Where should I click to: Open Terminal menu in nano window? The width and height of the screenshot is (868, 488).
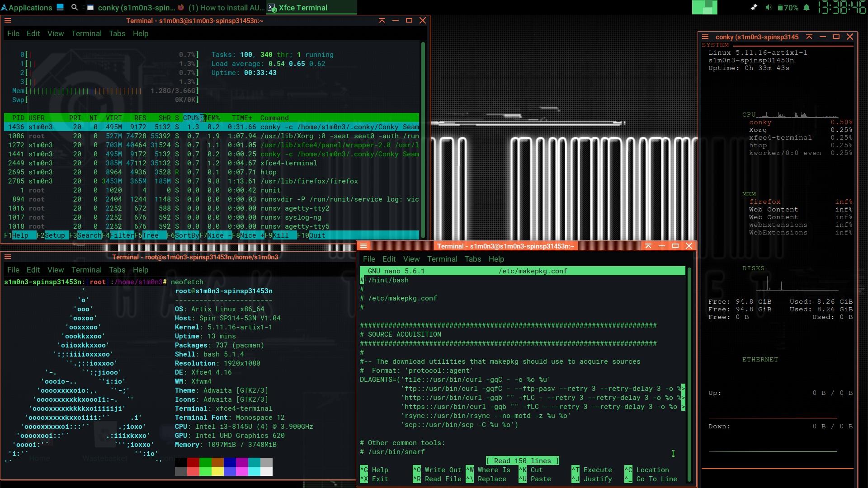442,259
